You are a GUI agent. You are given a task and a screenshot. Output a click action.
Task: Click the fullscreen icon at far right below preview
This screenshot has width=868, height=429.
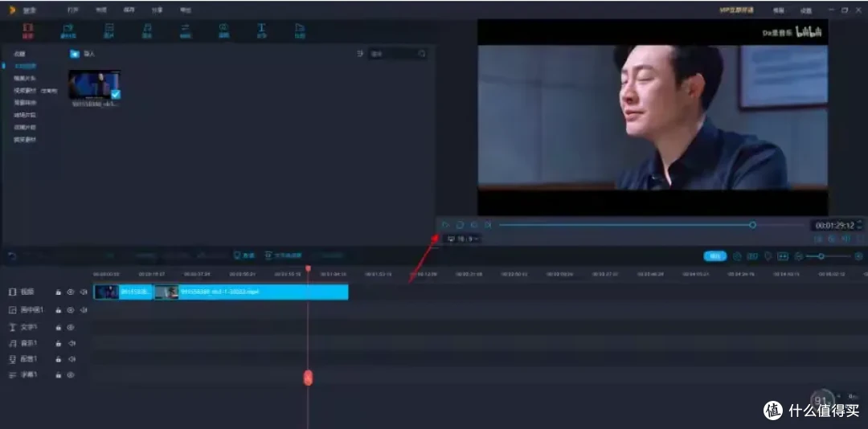tap(860, 239)
